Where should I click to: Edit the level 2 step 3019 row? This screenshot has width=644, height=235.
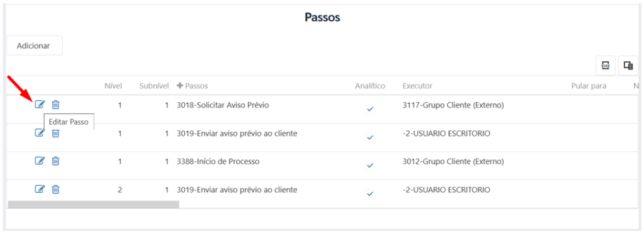point(40,189)
